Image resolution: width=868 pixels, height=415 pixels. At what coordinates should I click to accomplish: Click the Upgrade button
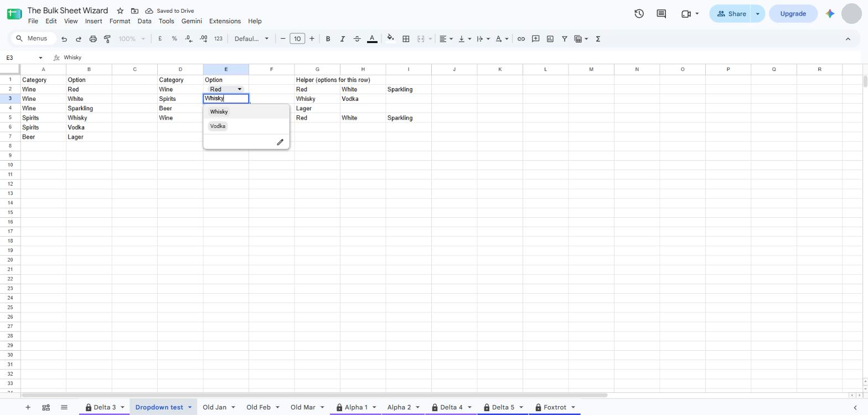tap(793, 14)
